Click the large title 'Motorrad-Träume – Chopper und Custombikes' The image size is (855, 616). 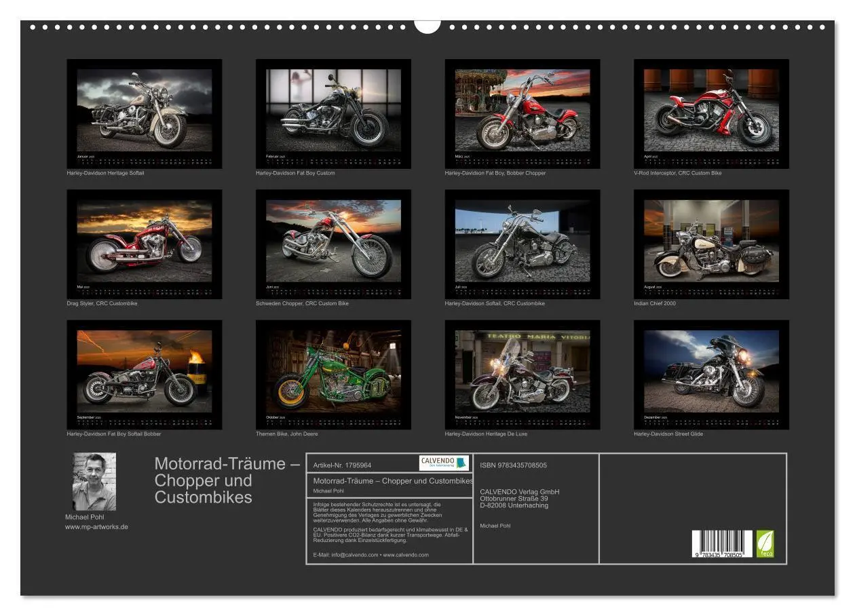point(227,480)
